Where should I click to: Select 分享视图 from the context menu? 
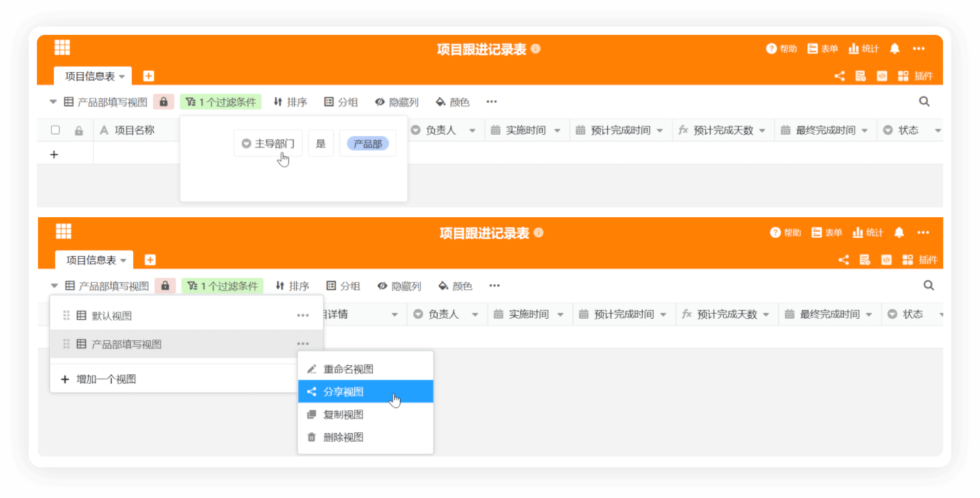[343, 392]
